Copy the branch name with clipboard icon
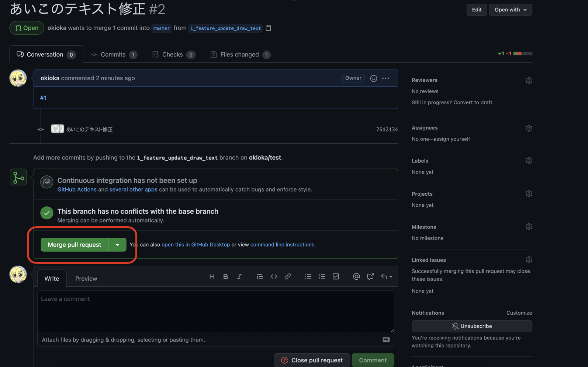Screen dimensions: 588x367 point(269,28)
